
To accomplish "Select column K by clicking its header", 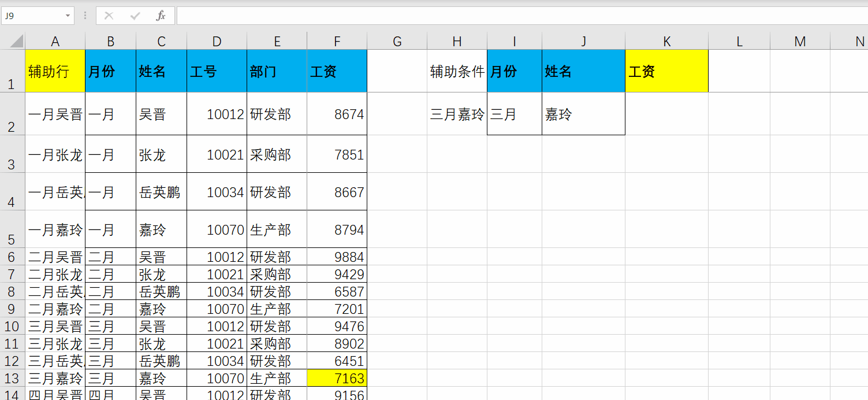I will pyautogui.click(x=666, y=40).
